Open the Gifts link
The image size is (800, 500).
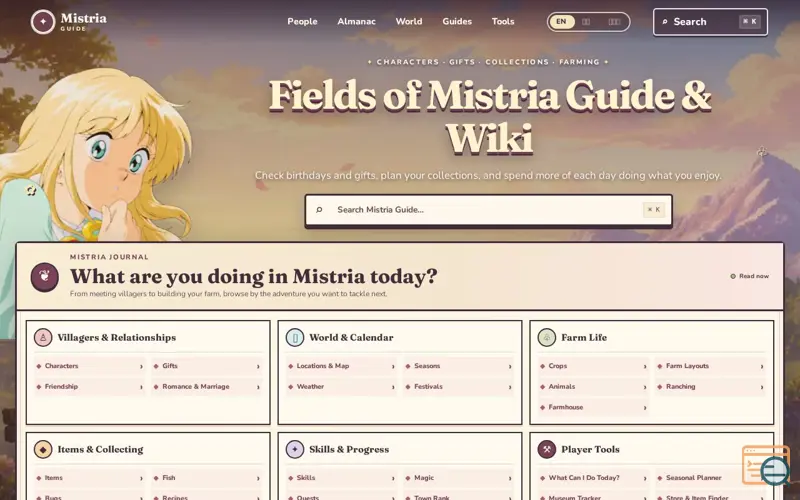coord(207,366)
